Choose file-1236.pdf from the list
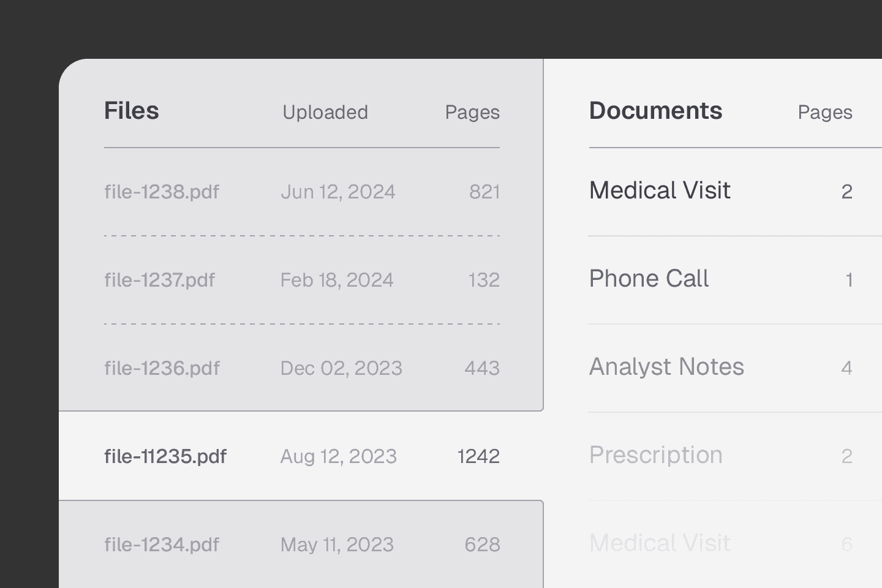 302,367
